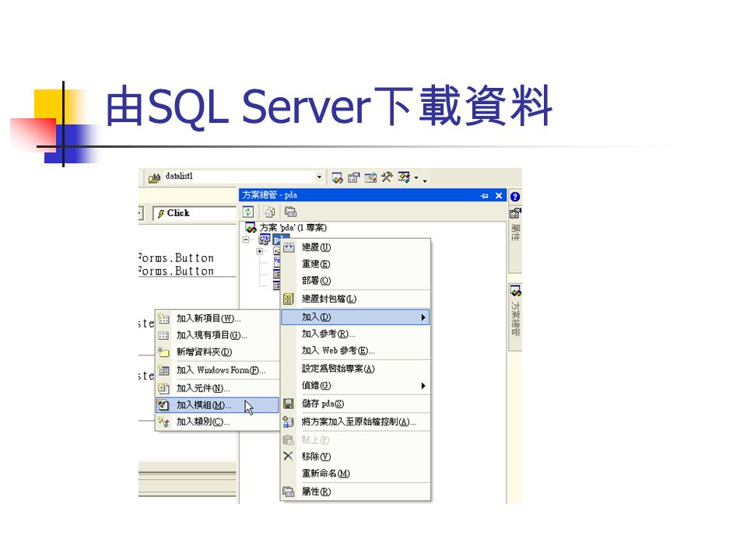This screenshot has width=747, height=560.
Task: Click the source control icon beside 將方案加入
Action: pyautogui.click(x=288, y=422)
